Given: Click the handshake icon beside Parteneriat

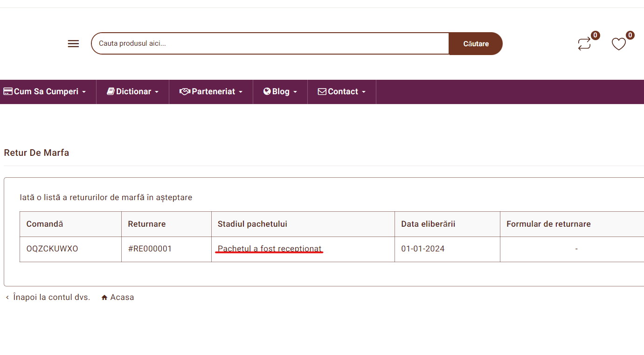Looking at the screenshot, I should [185, 91].
